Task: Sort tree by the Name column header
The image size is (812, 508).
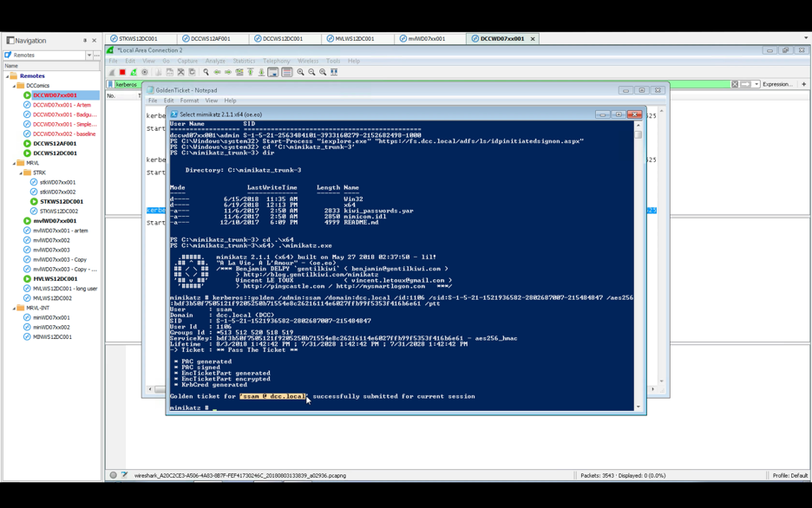Action: (52, 66)
